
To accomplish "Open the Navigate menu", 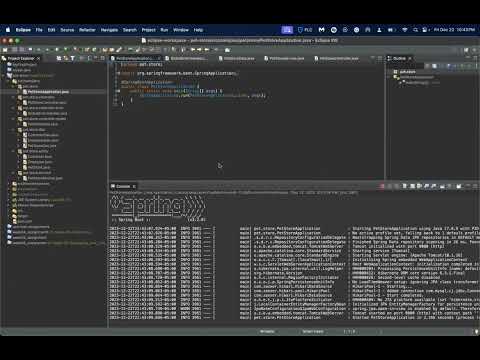I will (109, 30).
